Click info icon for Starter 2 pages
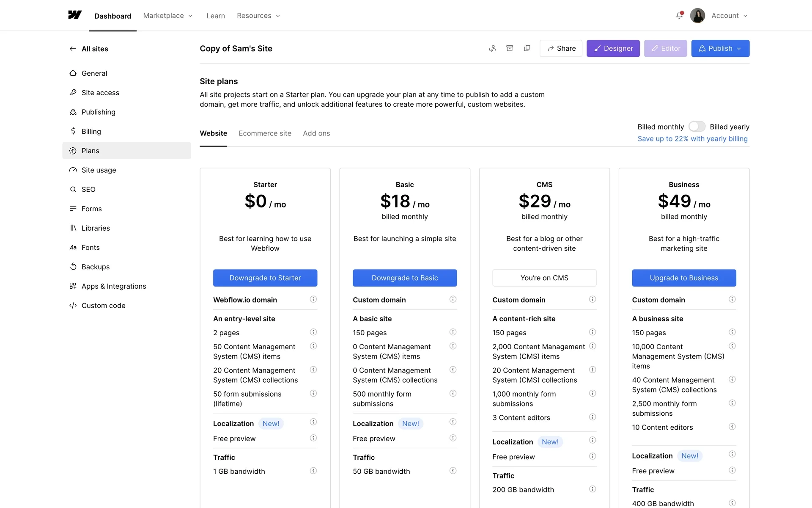This screenshot has width=812, height=508. point(313,332)
